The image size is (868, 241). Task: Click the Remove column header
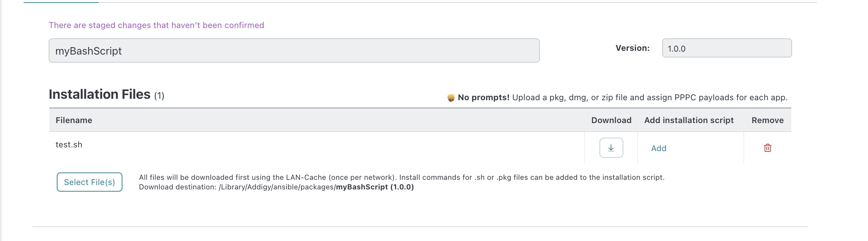click(x=768, y=120)
